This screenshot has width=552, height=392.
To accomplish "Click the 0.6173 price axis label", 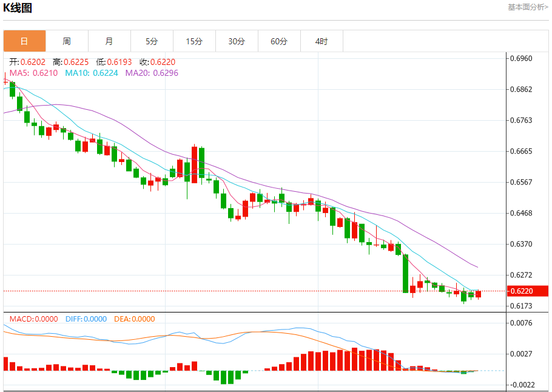I will tap(522, 306).
